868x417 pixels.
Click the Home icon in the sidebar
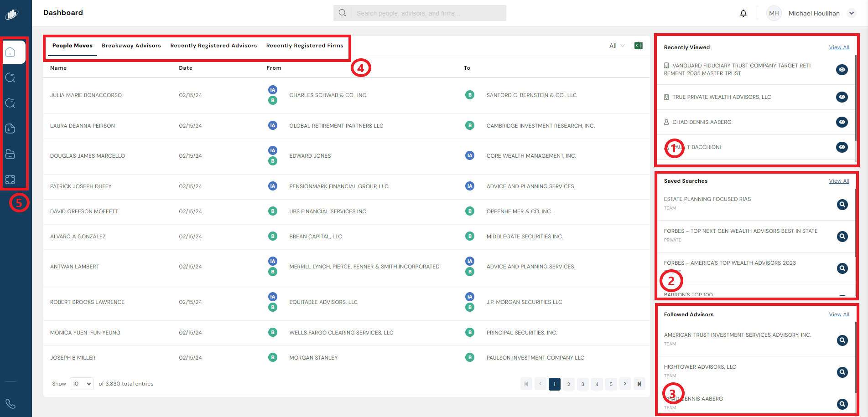(10, 52)
